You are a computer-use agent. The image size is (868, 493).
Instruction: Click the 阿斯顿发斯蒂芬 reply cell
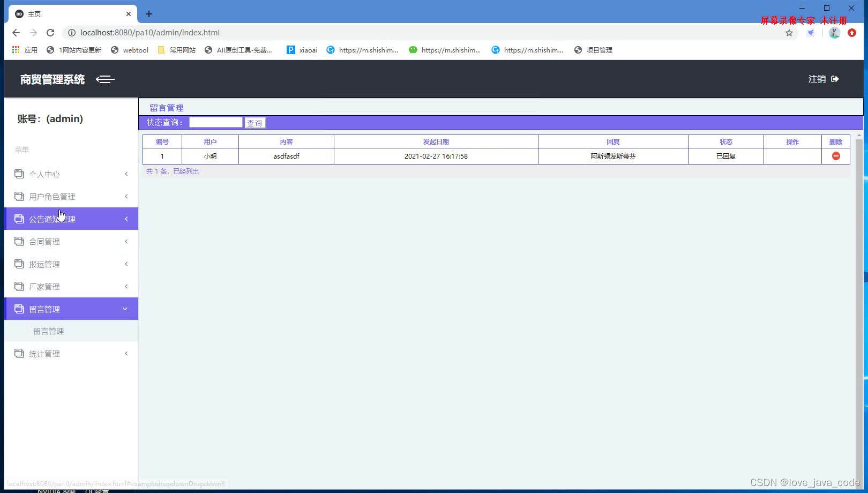[613, 156]
